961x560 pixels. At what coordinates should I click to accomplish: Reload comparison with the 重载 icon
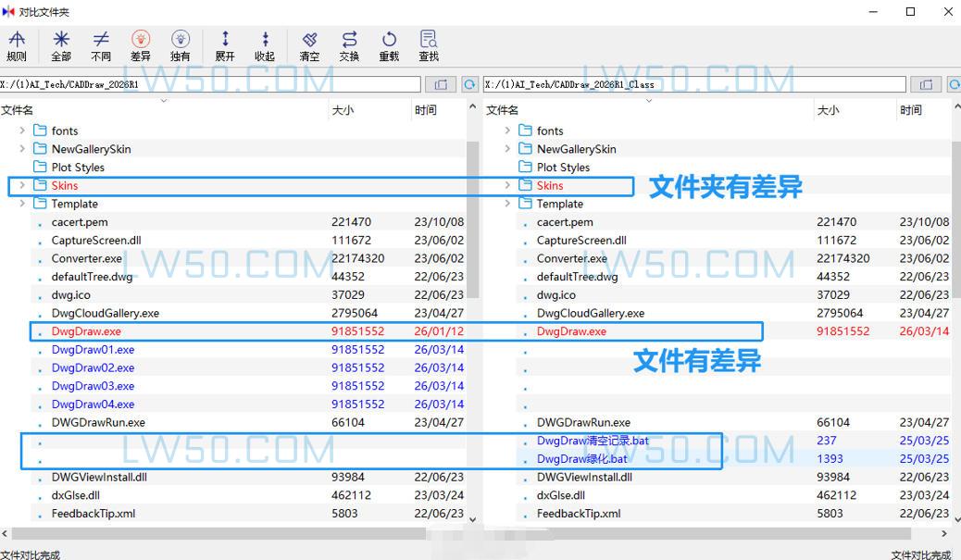click(388, 44)
